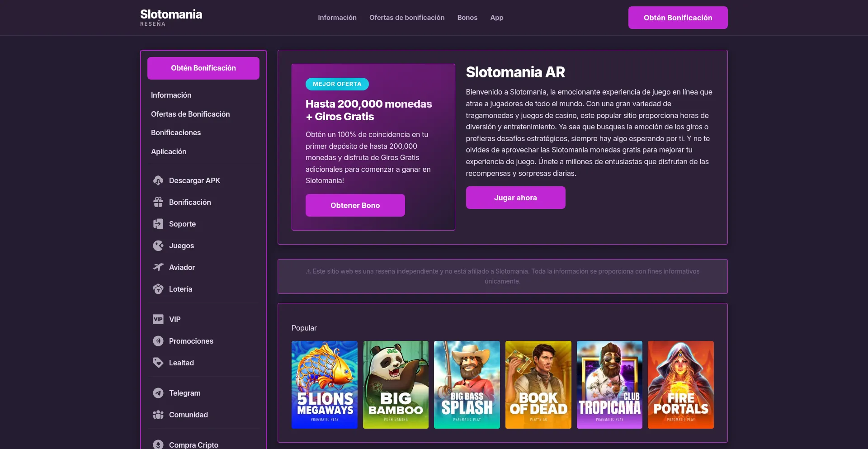Click the Compra Cripto coin icon

coord(158,444)
